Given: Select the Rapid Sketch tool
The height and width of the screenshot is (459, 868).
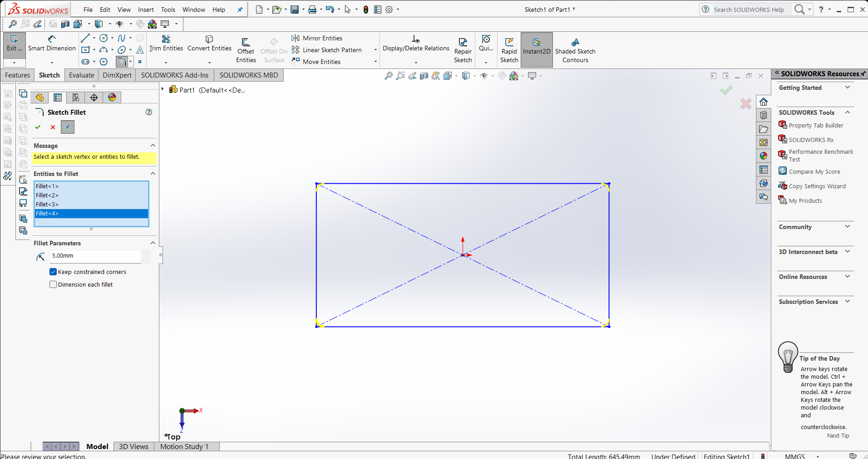Looking at the screenshot, I should pos(509,50).
